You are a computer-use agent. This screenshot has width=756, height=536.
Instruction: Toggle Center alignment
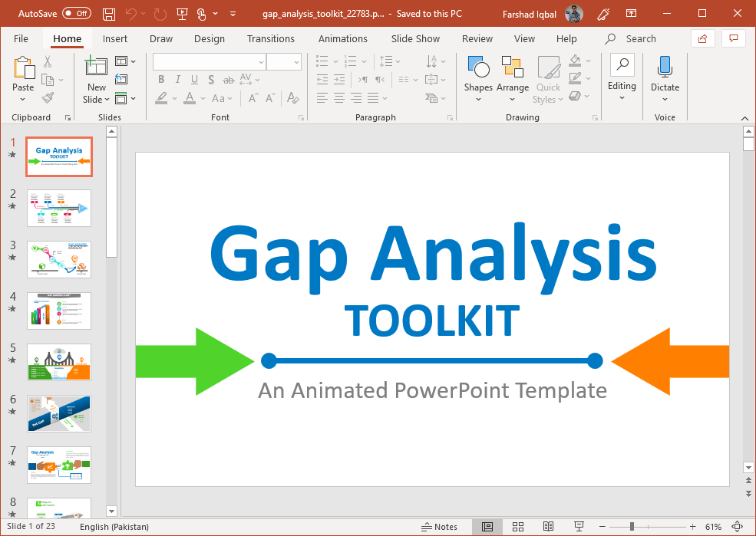339,97
